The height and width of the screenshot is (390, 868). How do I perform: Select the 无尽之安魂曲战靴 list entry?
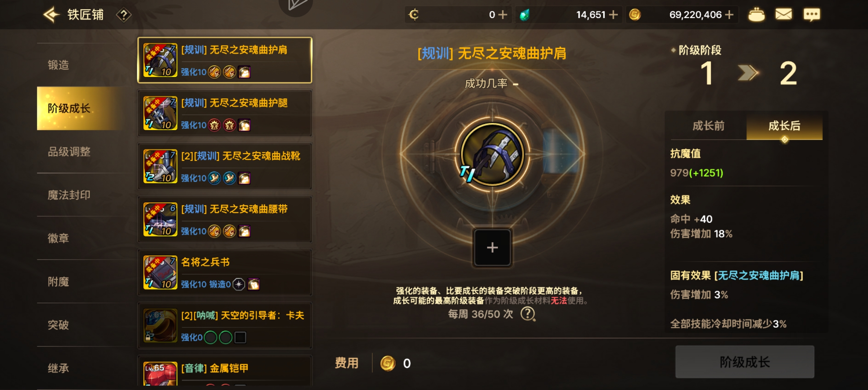[225, 167]
